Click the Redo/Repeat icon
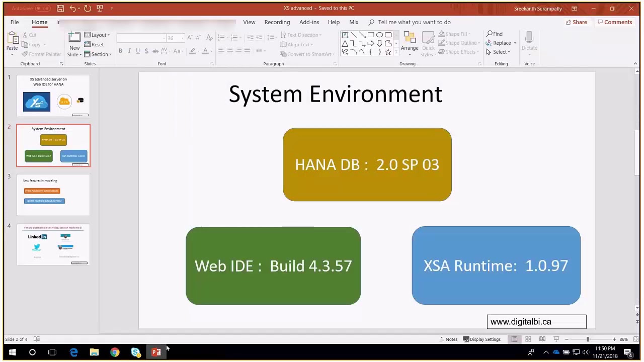The width and height of the screenshot is (644, 362). (x=88, y=9)
